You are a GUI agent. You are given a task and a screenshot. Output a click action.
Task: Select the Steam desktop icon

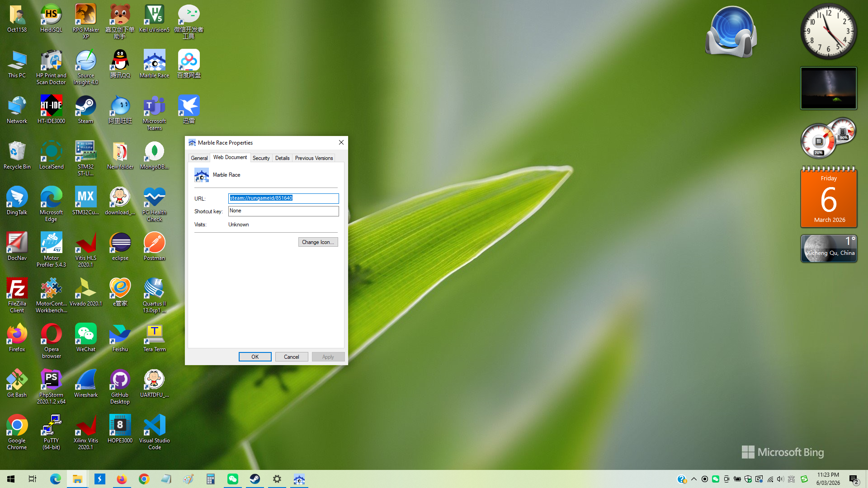click(85, 108)
